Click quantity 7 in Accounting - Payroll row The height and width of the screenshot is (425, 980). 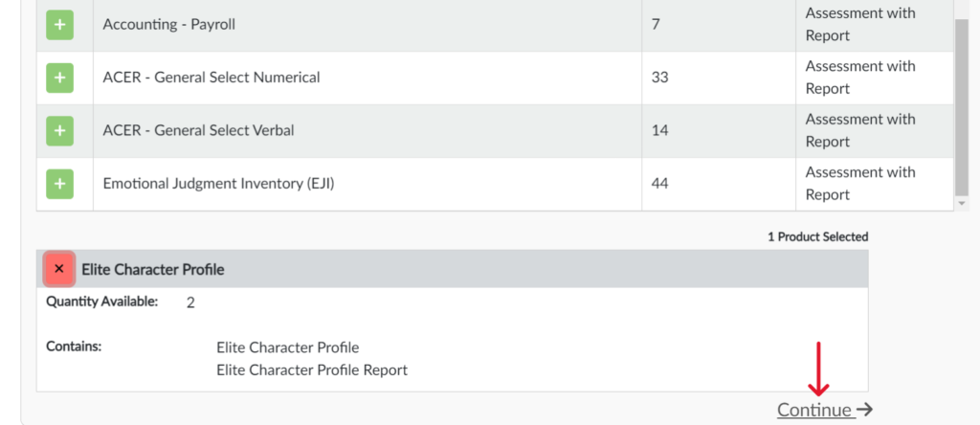656,25
